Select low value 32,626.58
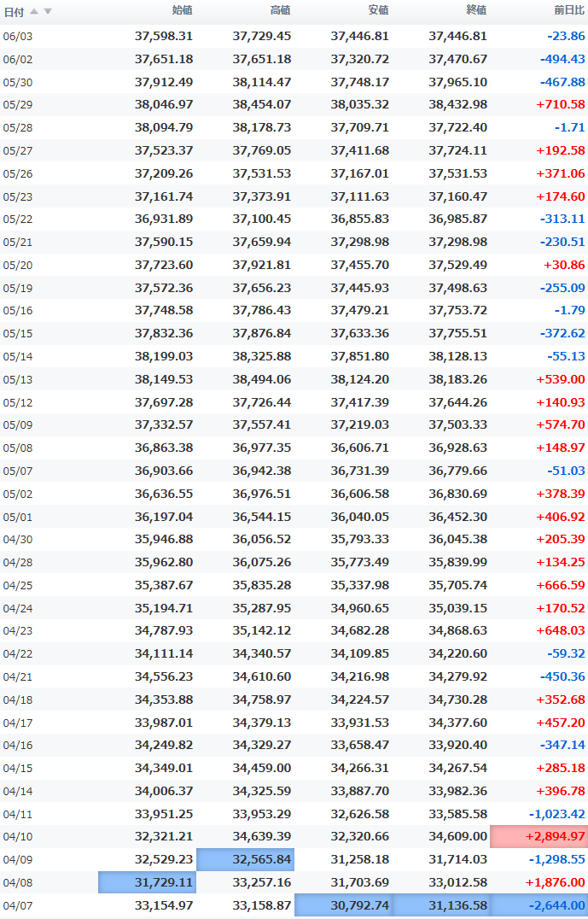 pyautogui.click(x=359, y=814)
